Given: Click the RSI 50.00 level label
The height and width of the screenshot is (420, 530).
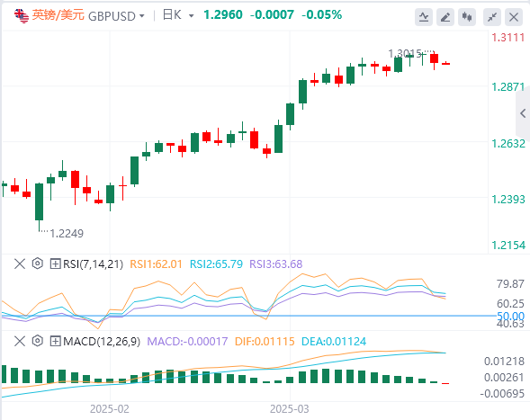Looking at the screenshot, I should coord(510,317).
